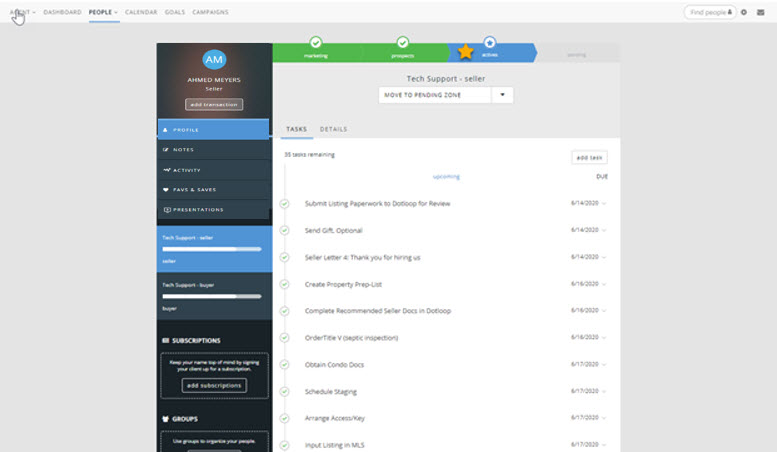Viewport: 777px width, 452px height.
Task: Expand due date chevron for Schedule Staging
Action: [604, 392]
